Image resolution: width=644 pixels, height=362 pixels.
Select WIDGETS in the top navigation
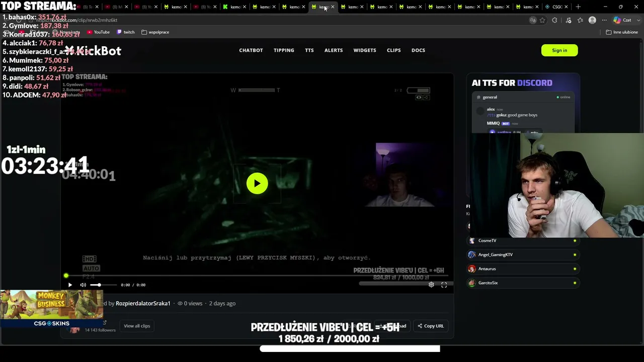click(x=365, y=50)
